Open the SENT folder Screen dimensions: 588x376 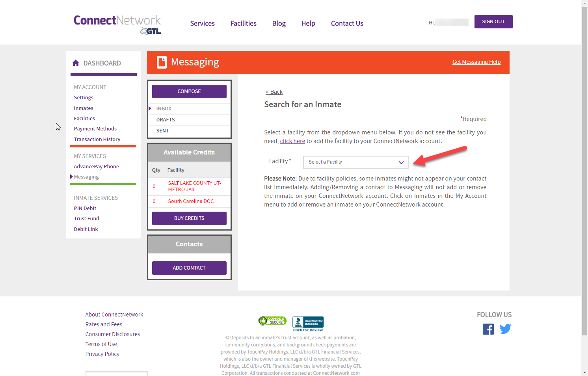(189, 131)
